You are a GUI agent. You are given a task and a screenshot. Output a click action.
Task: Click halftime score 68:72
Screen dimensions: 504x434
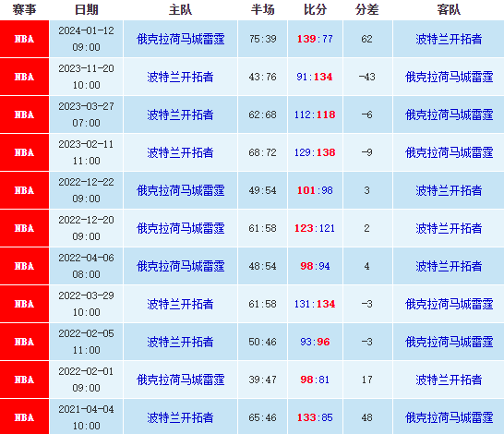(262, 152)
